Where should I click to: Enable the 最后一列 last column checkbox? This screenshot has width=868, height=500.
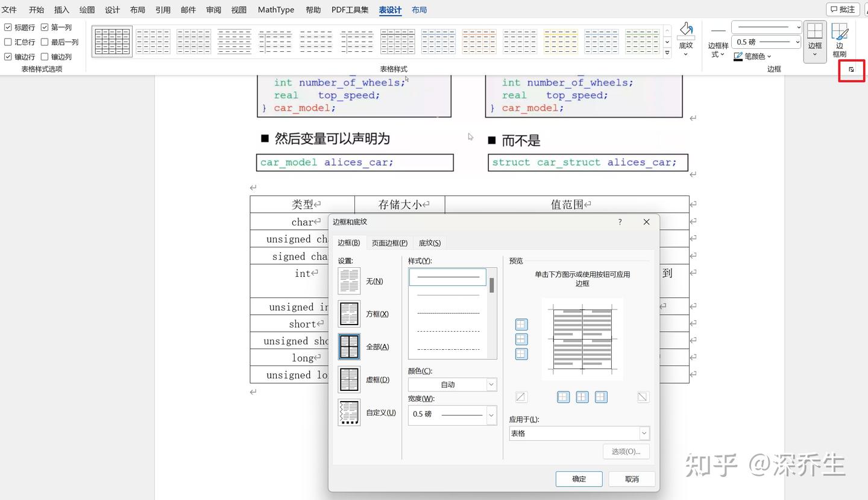point(45,42)
